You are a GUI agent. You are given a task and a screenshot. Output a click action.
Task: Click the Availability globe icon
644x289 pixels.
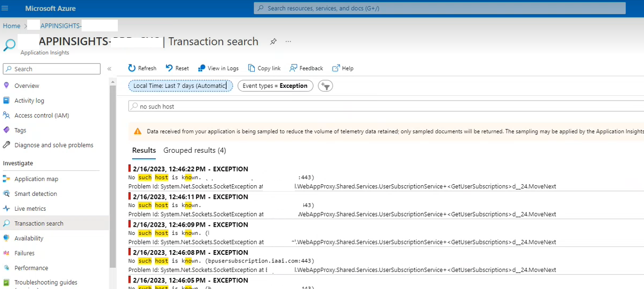coord(6,238)
